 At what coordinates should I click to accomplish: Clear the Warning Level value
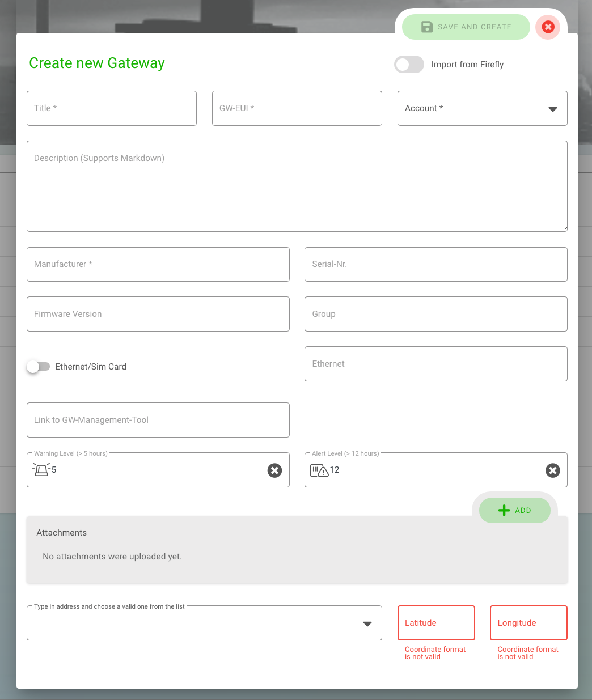(x=274, y=470)
